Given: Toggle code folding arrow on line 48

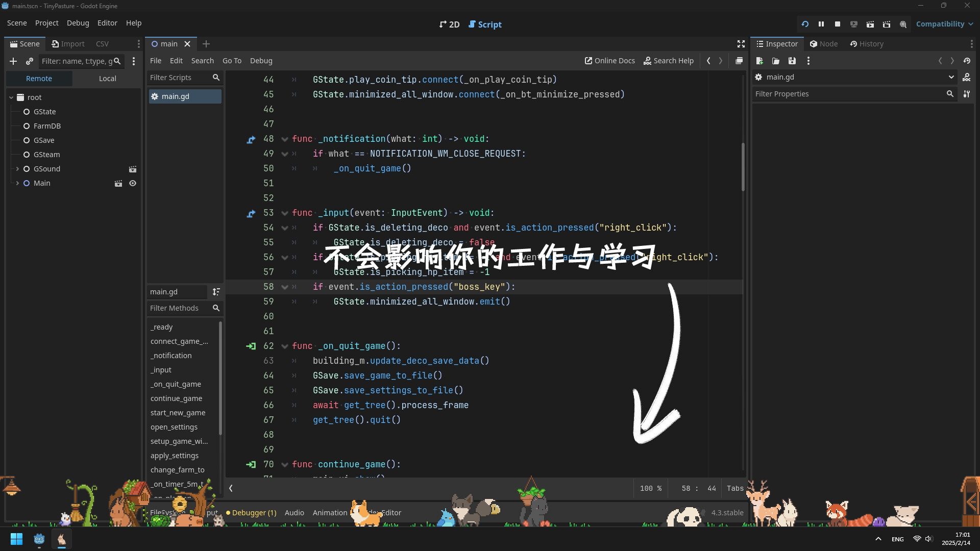Looking at the screenshot, I should [284, 139].
